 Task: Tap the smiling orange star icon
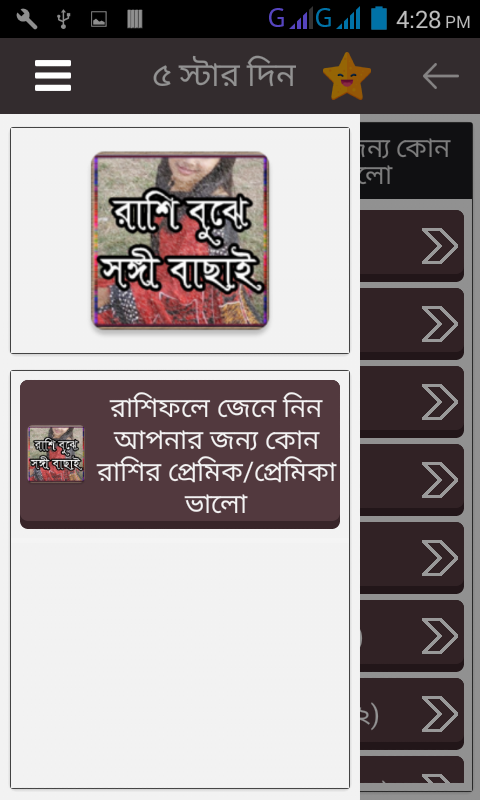347,76
